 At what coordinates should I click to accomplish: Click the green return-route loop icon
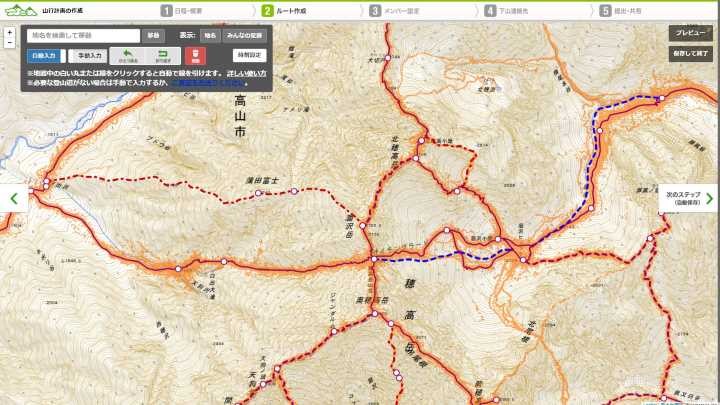click(x=163, y=56)
